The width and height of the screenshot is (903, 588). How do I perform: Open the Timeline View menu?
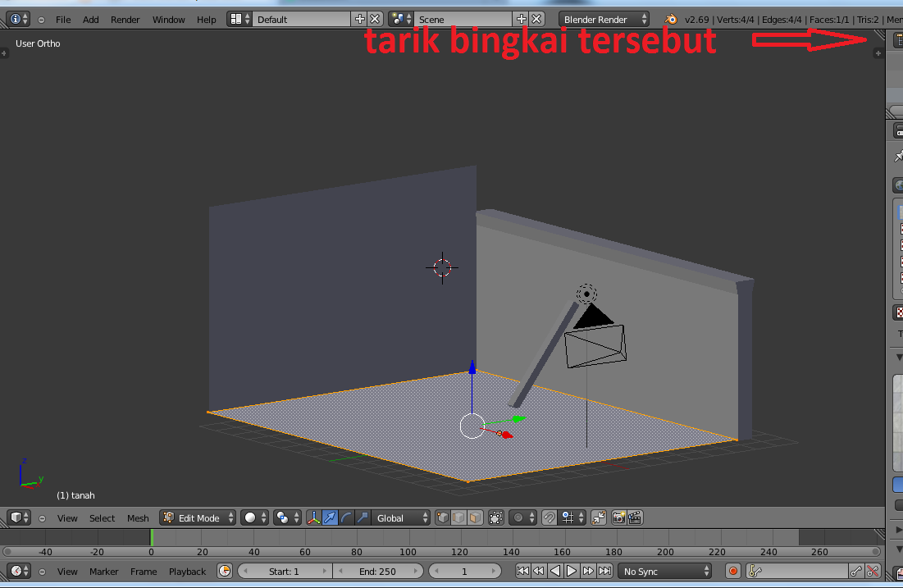pos(67,572)
